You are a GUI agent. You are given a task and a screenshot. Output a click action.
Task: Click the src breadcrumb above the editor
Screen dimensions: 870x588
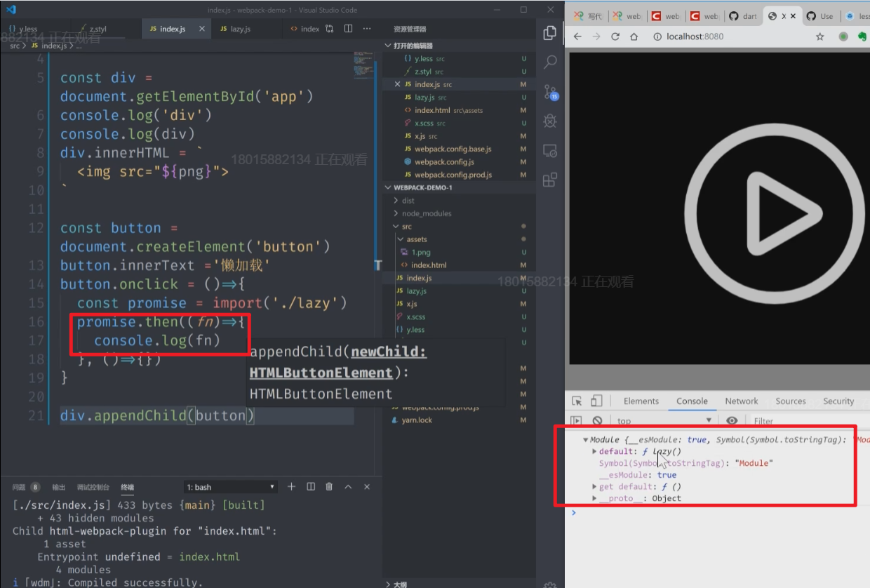click(15, 46)
